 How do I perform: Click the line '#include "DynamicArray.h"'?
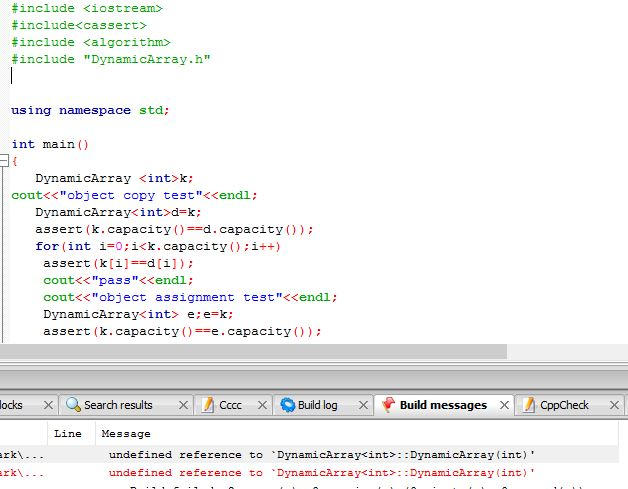(111, 59)
